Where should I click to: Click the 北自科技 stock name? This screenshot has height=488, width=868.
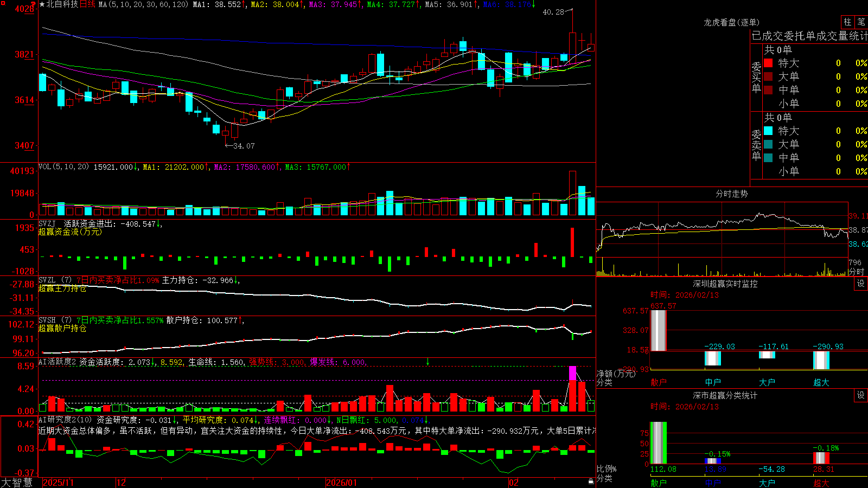coord(62,4)
